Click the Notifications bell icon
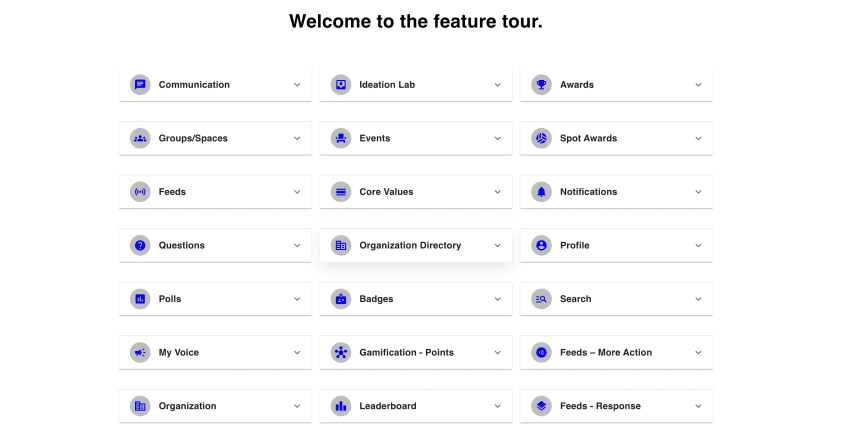Viewport: 850px width, 431px height. click(541, 192)
